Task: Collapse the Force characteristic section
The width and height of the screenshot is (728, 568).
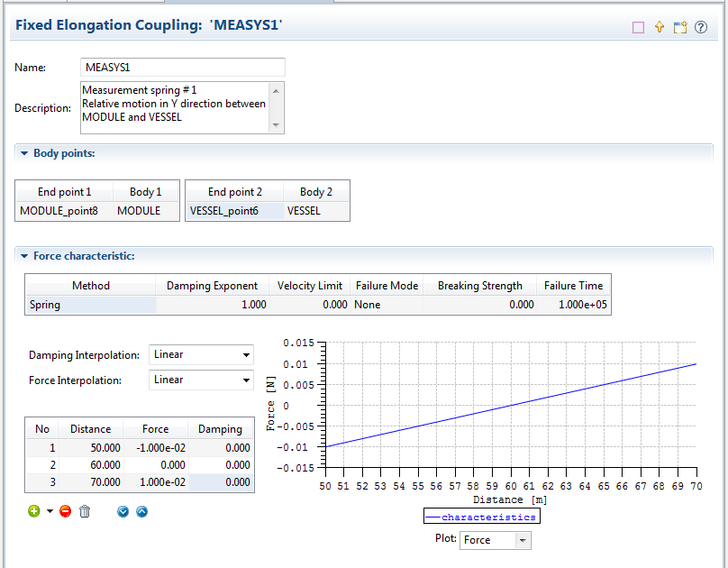Action: (x=23, y=256)
